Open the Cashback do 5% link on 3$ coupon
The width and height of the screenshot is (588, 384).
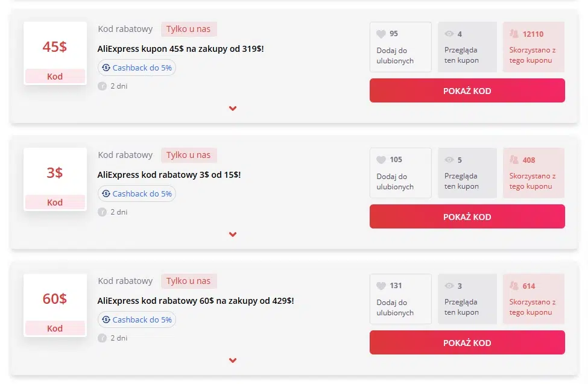tap(137, 194)
